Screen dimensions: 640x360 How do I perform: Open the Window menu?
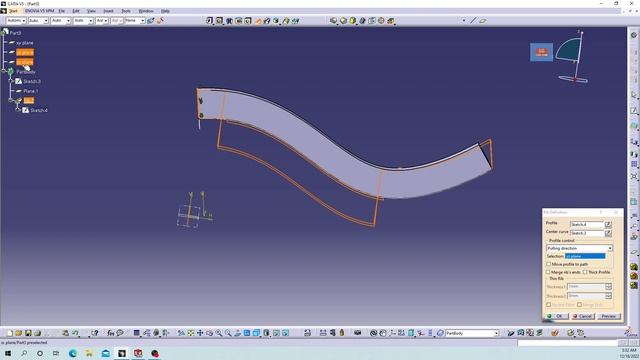[146, 11]
